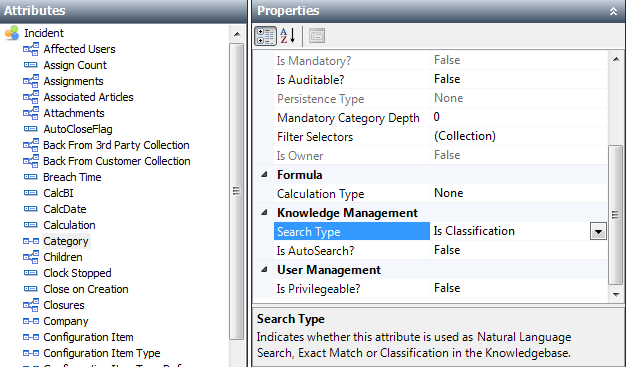This screenshot has width=626, height=367.
Task: Click the Clock Stopped attribute icon
Action: 31,272
